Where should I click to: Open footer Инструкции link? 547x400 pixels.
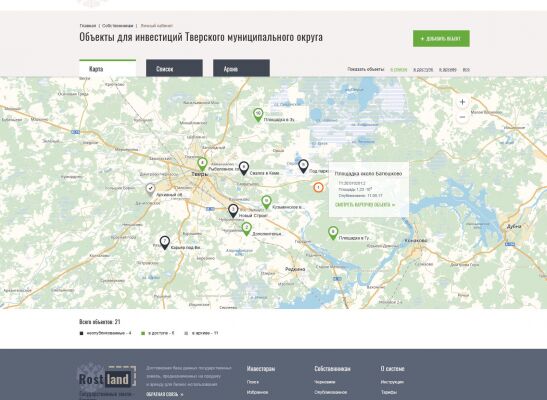[x=392, y=382]
